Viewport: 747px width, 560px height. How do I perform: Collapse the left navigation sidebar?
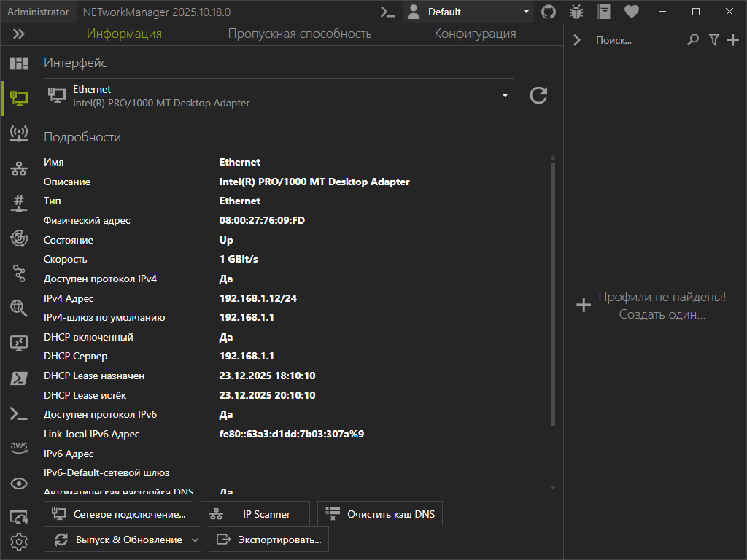tap(18, 33)
